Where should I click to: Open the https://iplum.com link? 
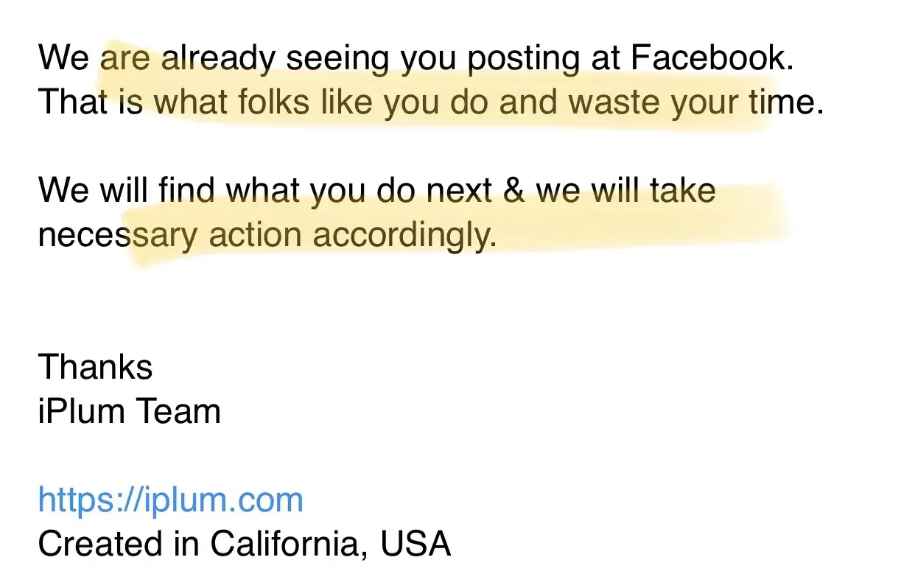coord(170,500)
